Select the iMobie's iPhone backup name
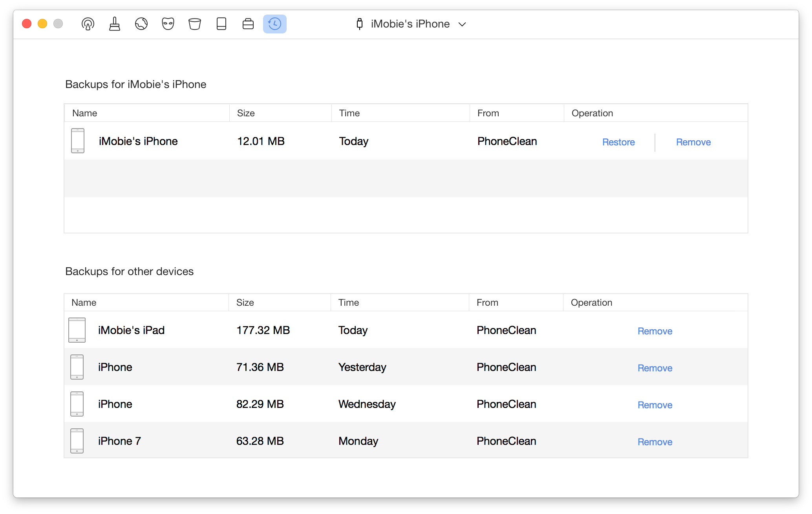Viewport: 812px width, 514px height. tap(138, 141)
